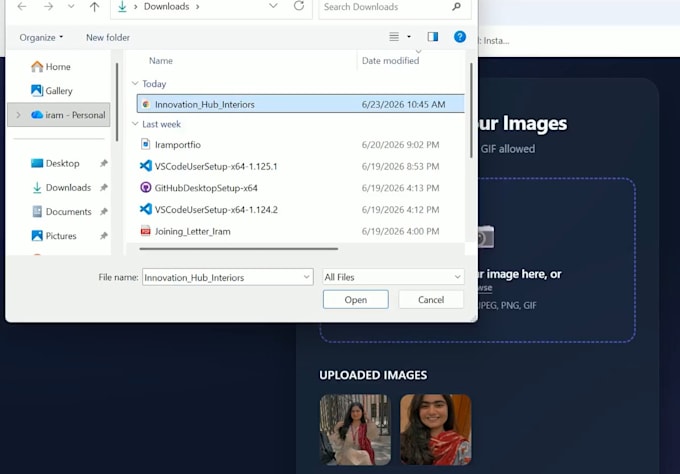This screenshot has width=680, height=474.
Task: Unpin Desktop via its pin icon
Action: tap(104, 163)
